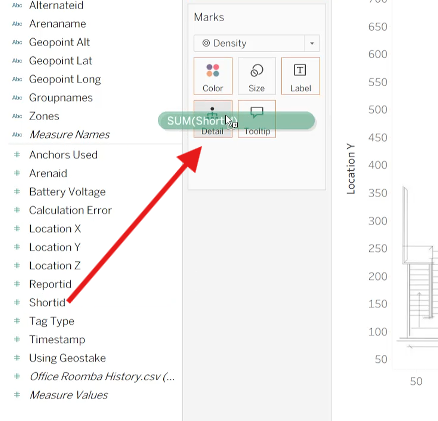The image size is (438, 421).
Task: Select the Measure Values field
Action: tap(68, 395)
